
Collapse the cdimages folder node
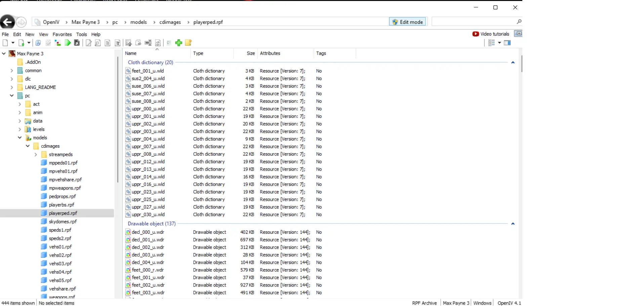tap(28, 146)
